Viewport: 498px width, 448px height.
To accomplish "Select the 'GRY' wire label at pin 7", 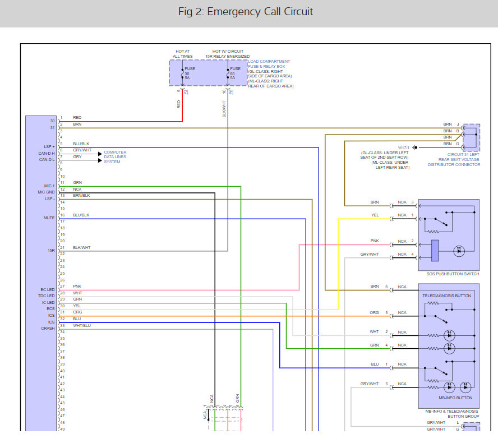I will pos(77,157).
